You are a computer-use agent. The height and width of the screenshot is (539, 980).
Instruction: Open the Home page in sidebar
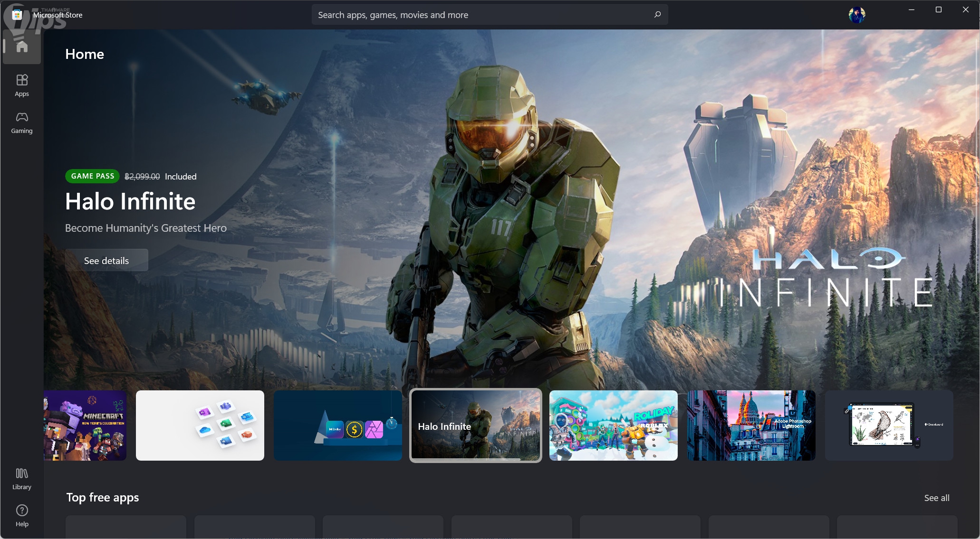[22, 47]
